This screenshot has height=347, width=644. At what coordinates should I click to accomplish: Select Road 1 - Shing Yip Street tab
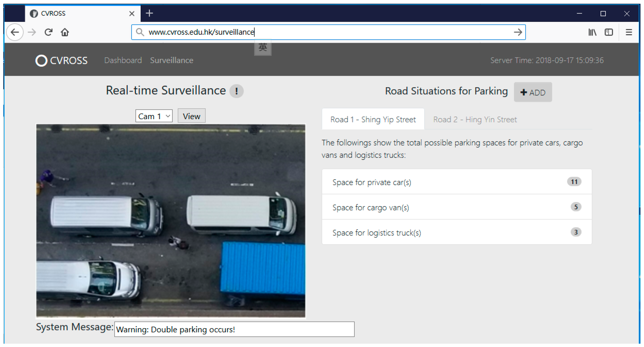(373, 119)
